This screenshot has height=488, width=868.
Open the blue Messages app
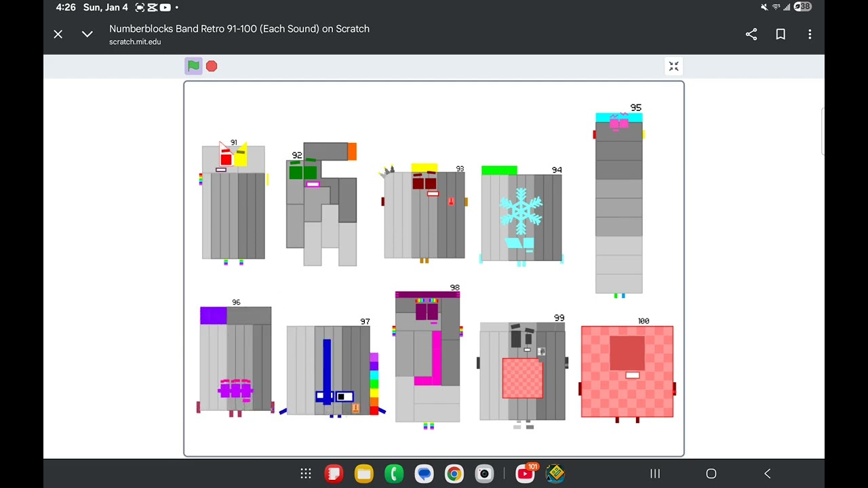pyautogui.click(x=425, y=474)
